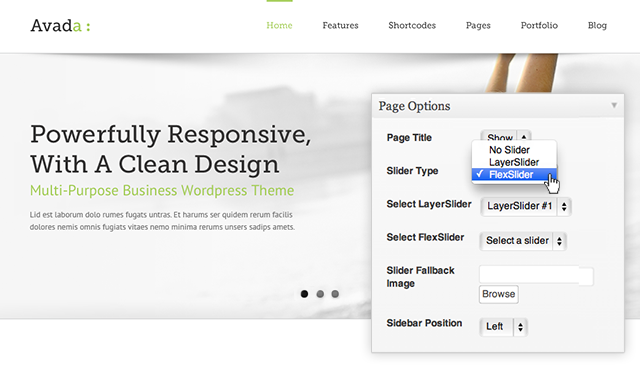Click the Slider Fallback Image field
The height and width of the screenshot is (365, 640).
[536, 275]
